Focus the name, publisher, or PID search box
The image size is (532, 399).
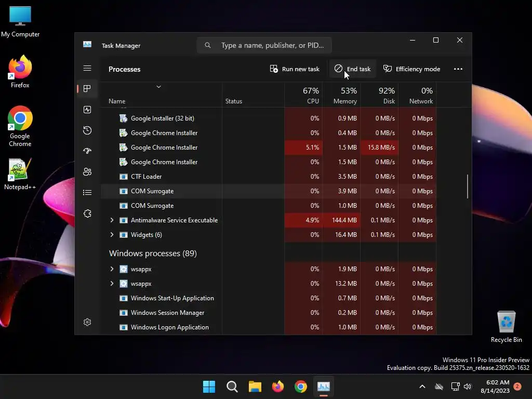[x=264, y=45]
